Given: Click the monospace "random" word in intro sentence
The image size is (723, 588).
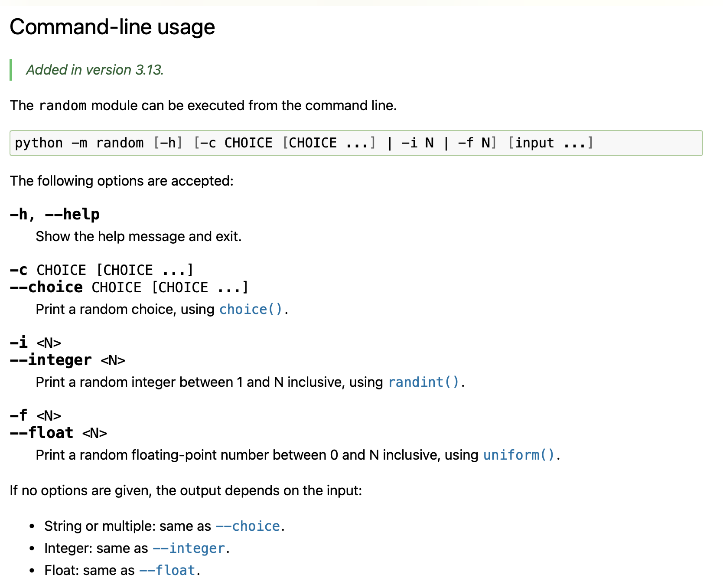Looking at the screenshot, I should tap(62, 106).
